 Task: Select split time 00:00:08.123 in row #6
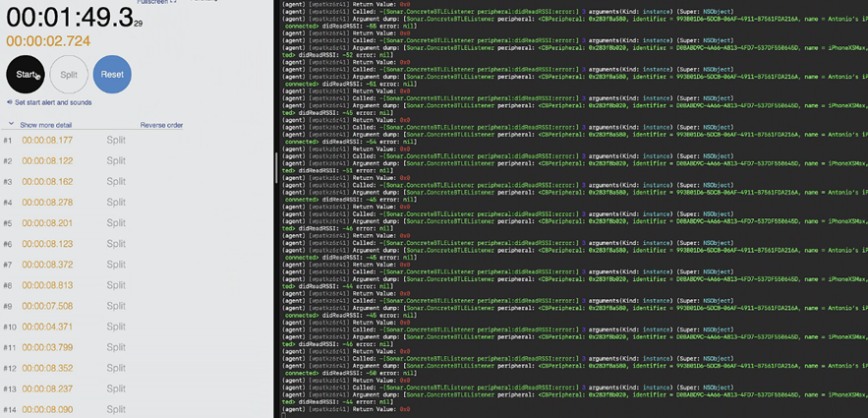tap(47, 244)
